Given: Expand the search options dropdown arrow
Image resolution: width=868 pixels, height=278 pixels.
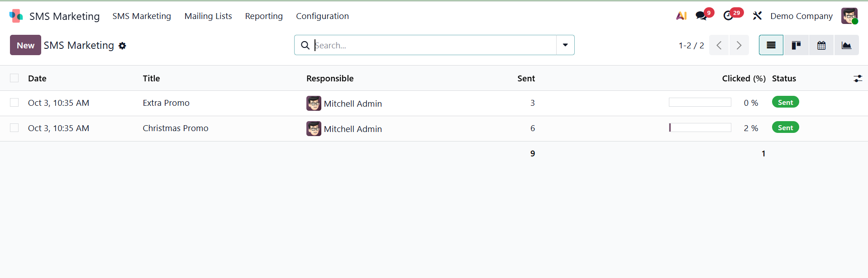Looking at the screenshot, I should 565,45.
